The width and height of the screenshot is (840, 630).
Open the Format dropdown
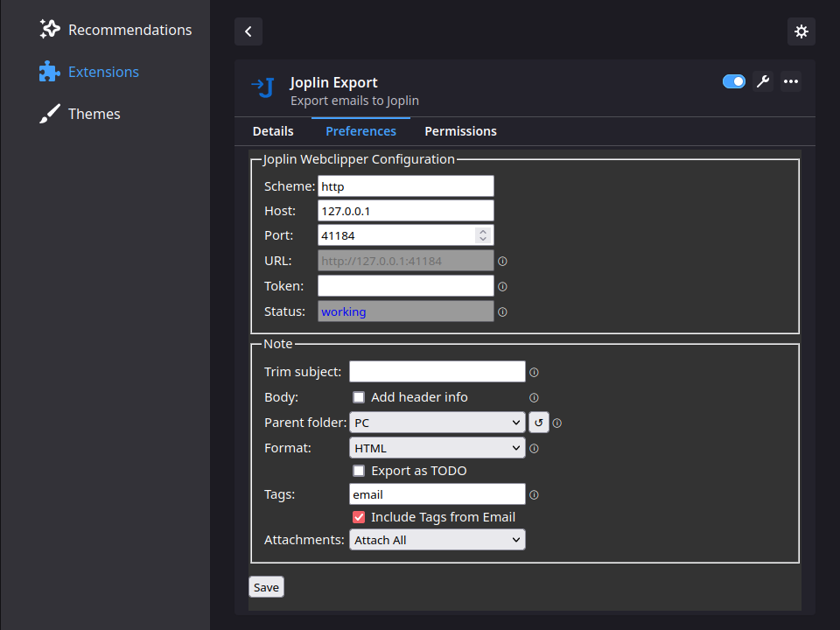(437, 448)
